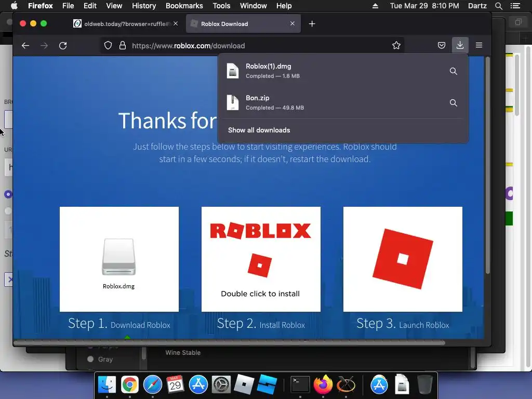Launch Safari from the Dock

click(x=153, y=384)
